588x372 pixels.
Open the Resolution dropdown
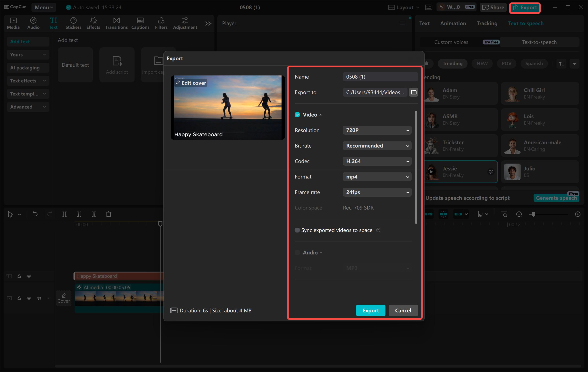(377, 130)
